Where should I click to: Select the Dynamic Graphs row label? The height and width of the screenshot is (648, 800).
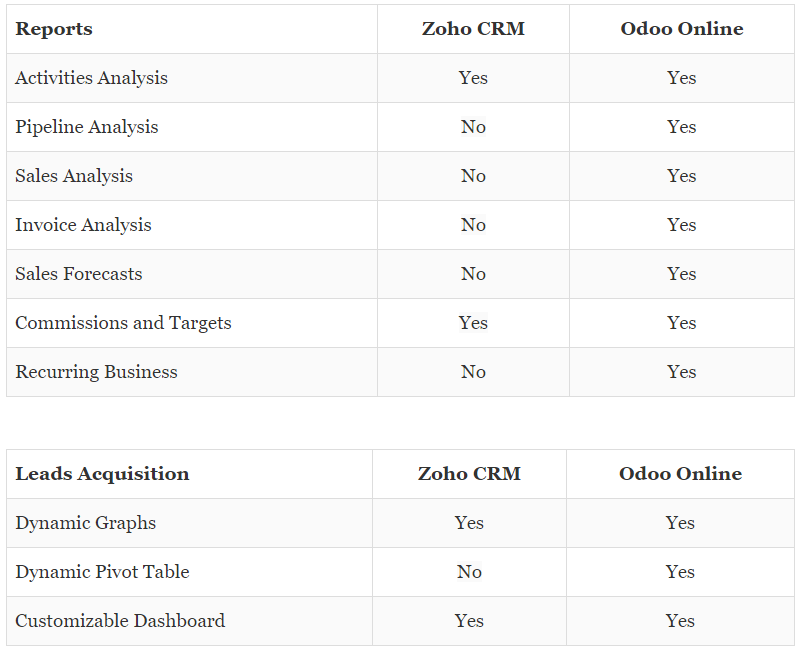(86, 523)
